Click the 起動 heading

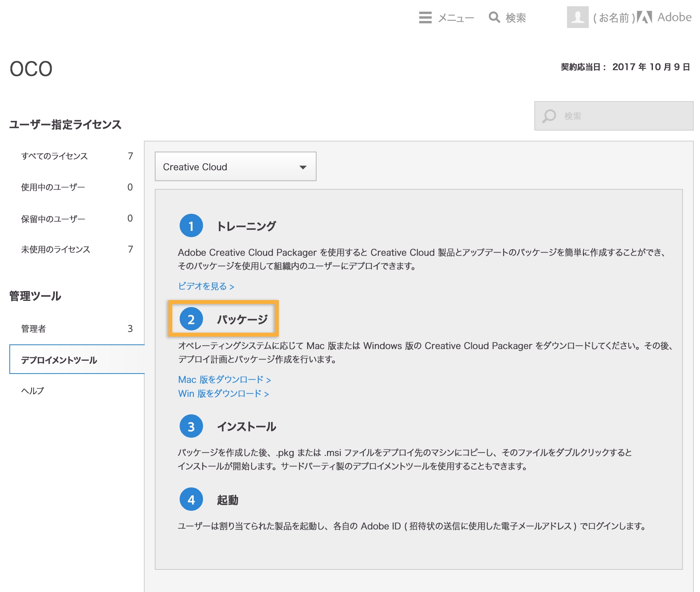click(x=227, y=500)
